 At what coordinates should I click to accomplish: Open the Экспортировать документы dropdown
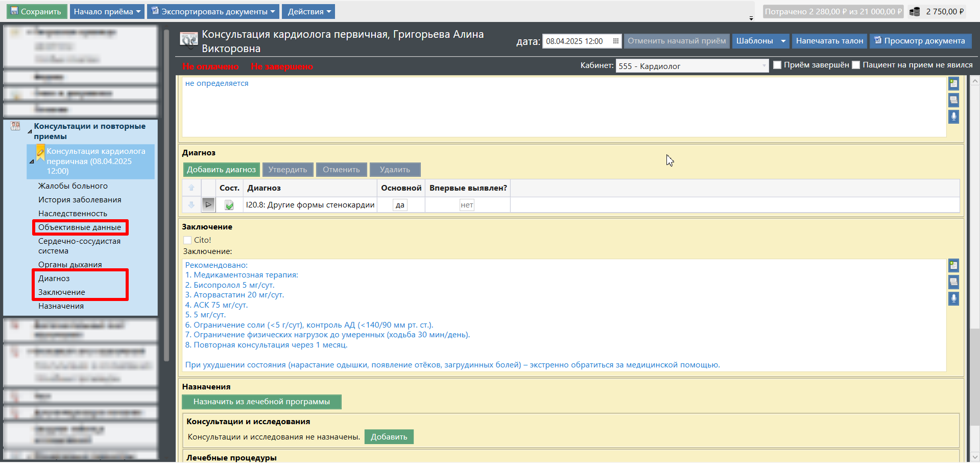pyautogui.click(x=214, y=12)
